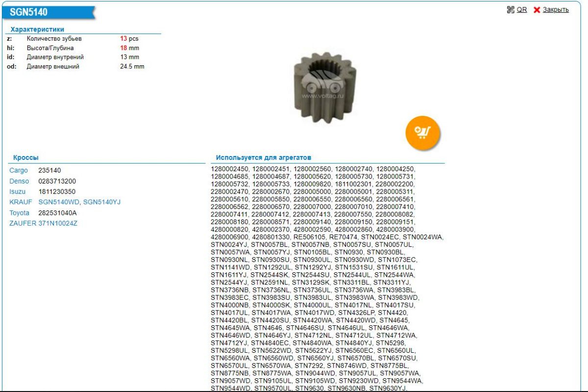Select the 18 mm height value
Image resolution: width=588 pixels, height=392 pixels.
(x=130, y=48)
